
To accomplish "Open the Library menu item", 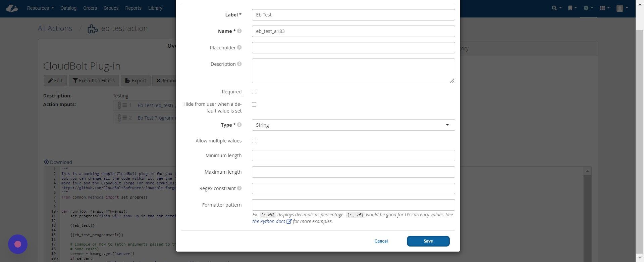I will tap(155, 8).
